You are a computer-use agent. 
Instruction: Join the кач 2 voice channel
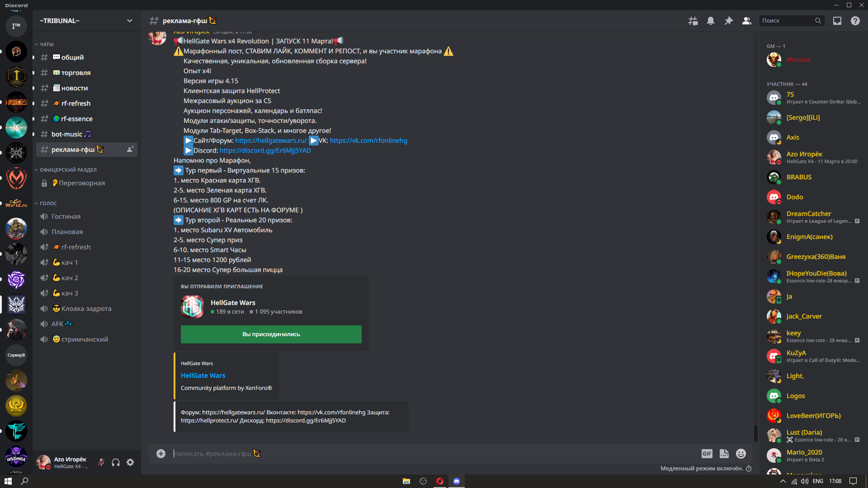click(x=86, y=278)
